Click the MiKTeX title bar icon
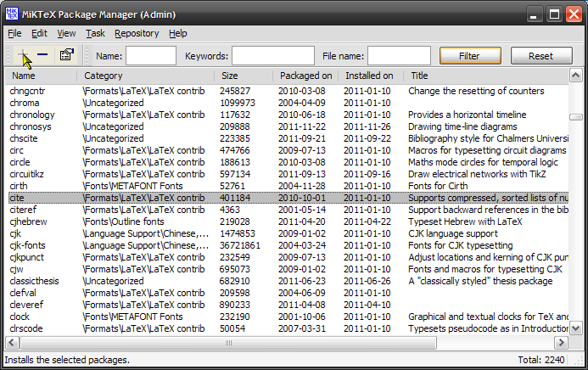The image size is (588, 370). pos(12,14)
